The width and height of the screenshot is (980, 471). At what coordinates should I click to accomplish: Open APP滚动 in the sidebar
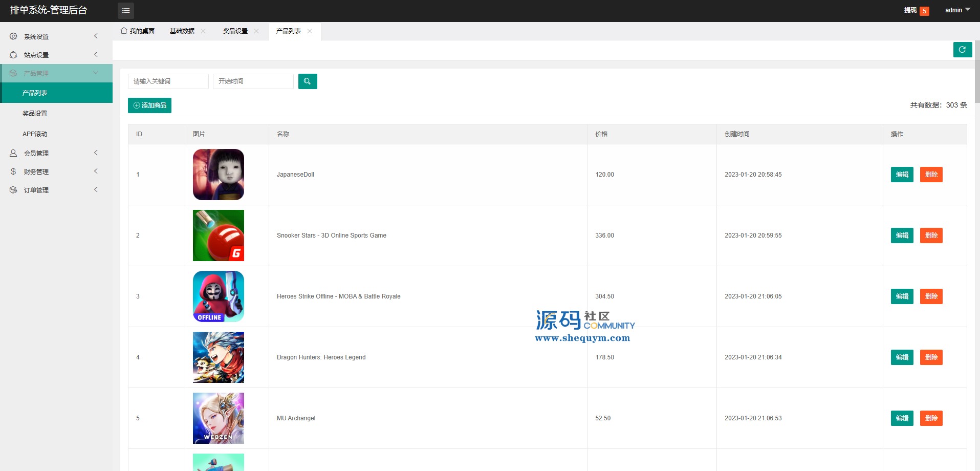pos(56,134)
